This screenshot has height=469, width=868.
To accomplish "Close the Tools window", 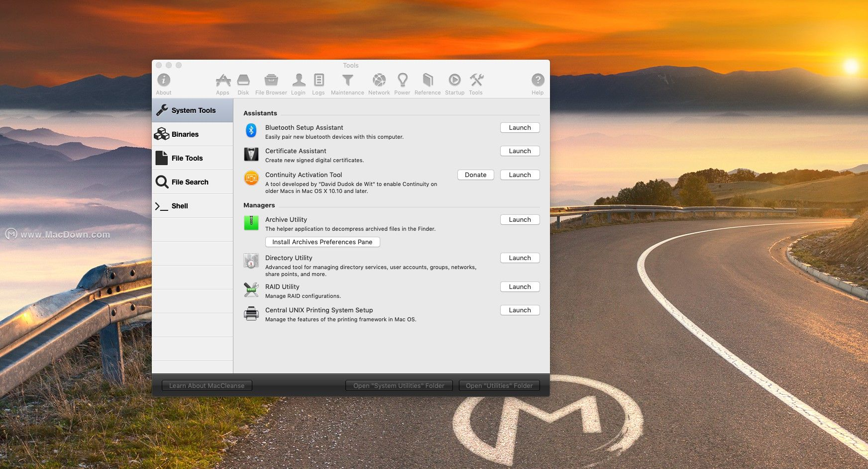I will [x=159, y=65].
